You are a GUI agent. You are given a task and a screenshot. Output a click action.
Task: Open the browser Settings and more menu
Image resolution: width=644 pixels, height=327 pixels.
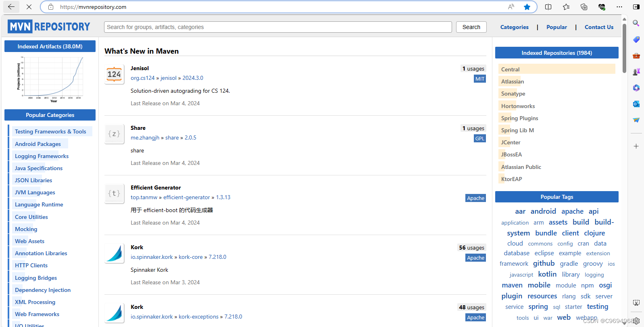click(619, 7)
